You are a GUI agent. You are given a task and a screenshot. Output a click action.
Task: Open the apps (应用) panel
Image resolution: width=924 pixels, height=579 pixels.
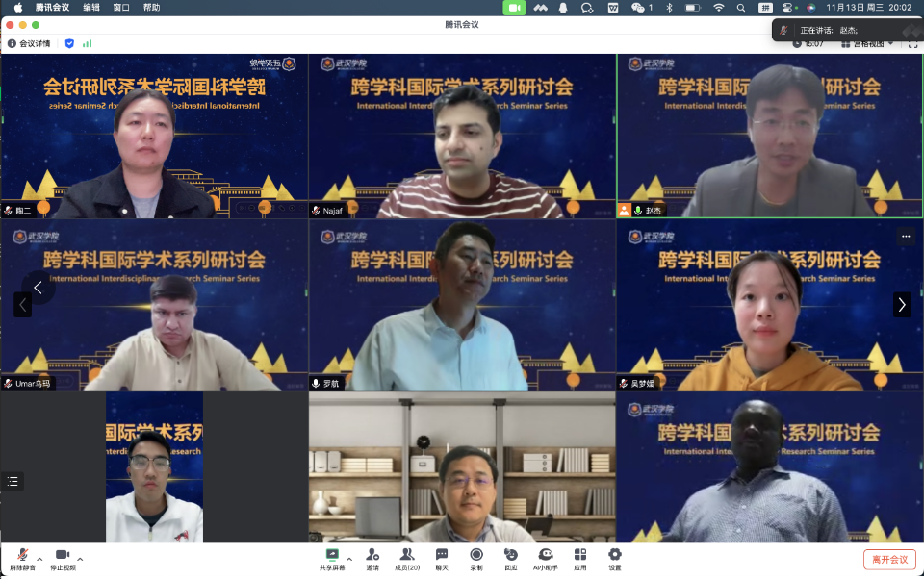[580, 555]
